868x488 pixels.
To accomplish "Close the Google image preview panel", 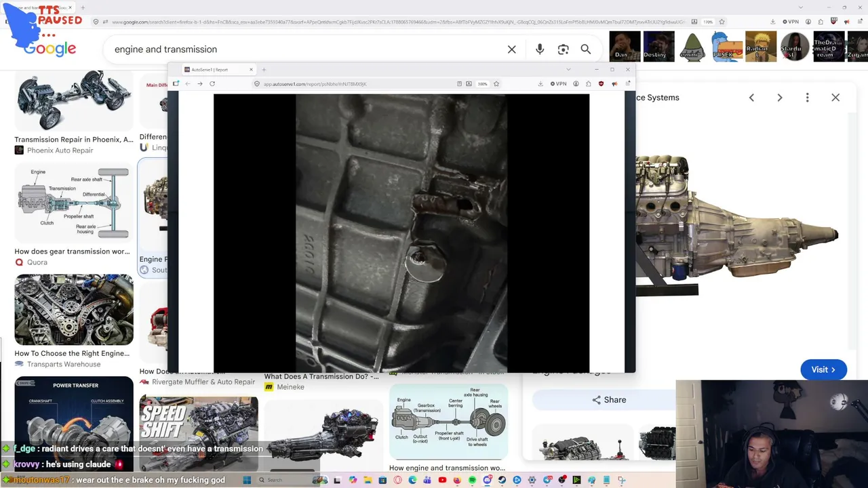I will [835, 98].
